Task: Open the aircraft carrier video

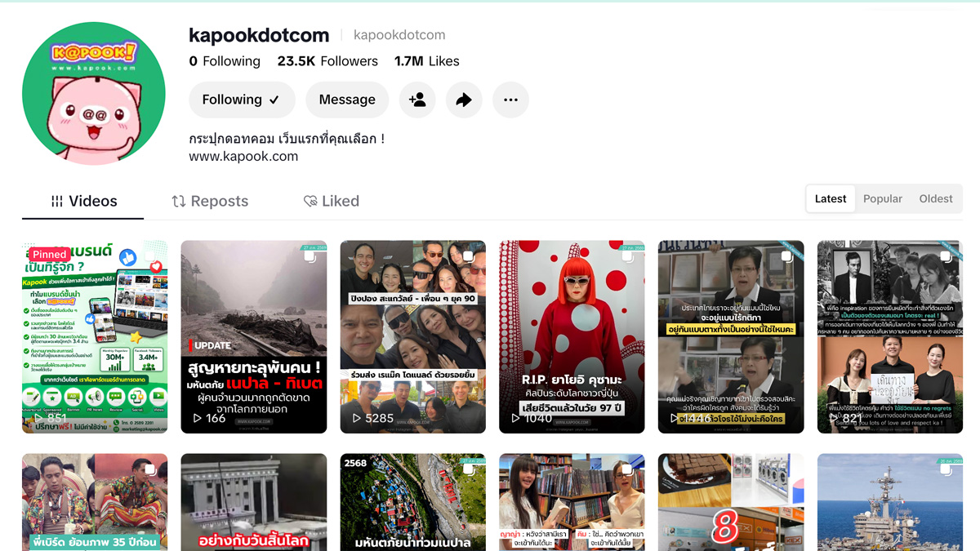Action: [890, 502]
